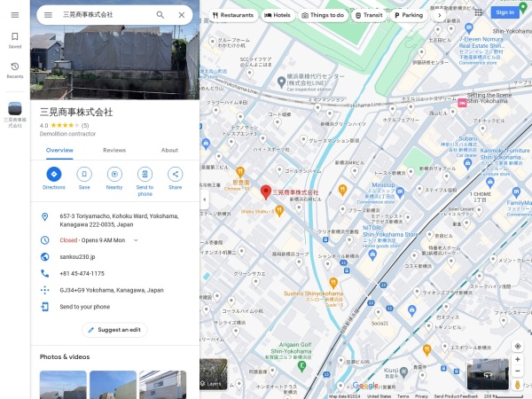Click the United States footer link

click(379, 396)
